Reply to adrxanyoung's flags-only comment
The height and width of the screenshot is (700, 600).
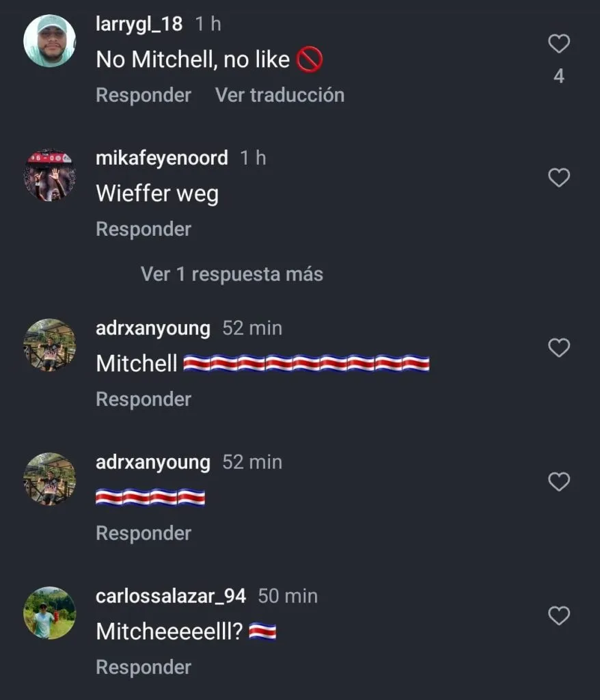[144, 533]
